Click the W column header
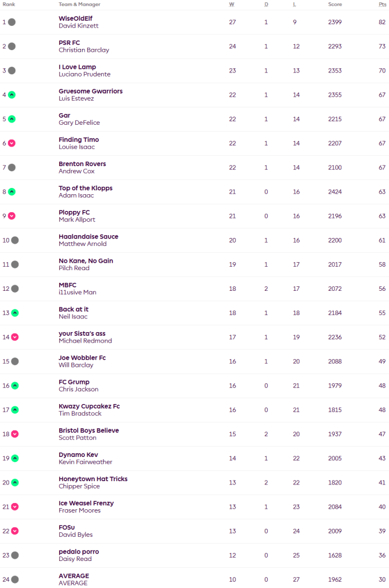This screenshot has height=588, width=389. (x=232, y=5)
